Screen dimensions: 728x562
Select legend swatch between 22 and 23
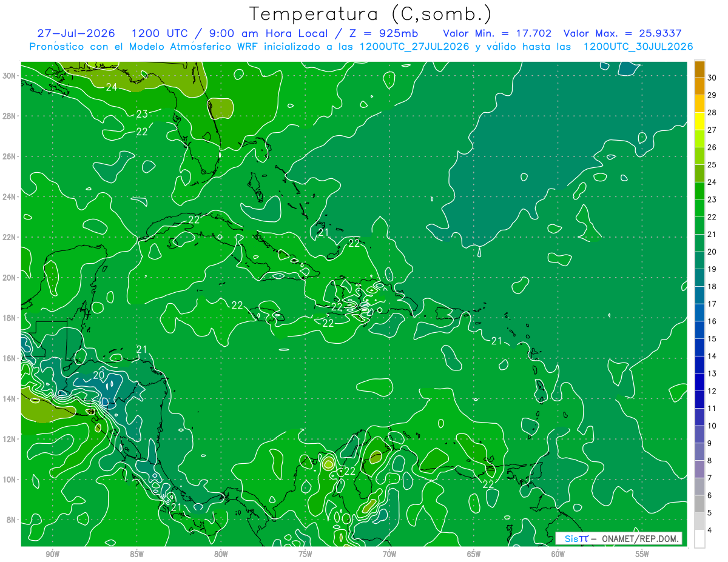(699, 209)
